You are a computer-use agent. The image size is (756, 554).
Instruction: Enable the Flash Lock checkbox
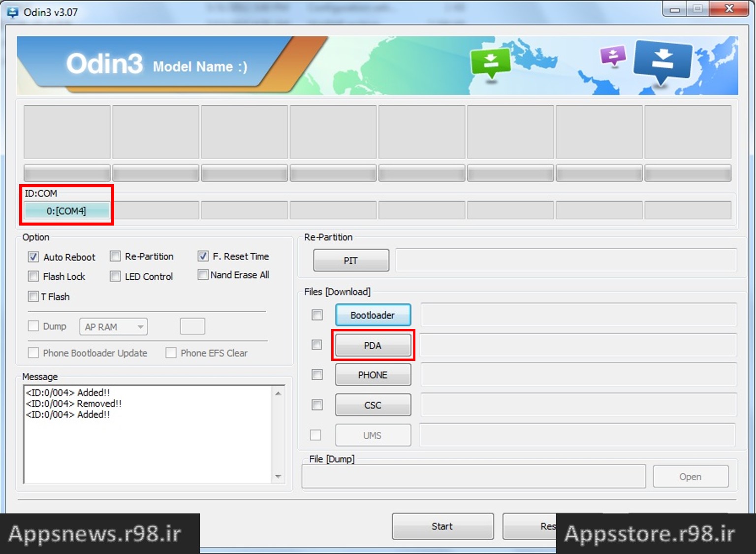[x=33, y=276]
